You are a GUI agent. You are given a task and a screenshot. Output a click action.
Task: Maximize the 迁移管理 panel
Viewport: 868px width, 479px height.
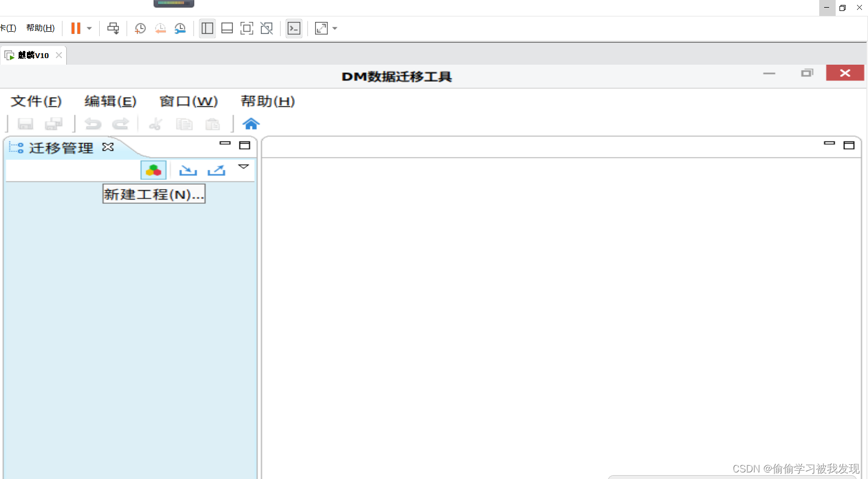click(x=245, y=145)
